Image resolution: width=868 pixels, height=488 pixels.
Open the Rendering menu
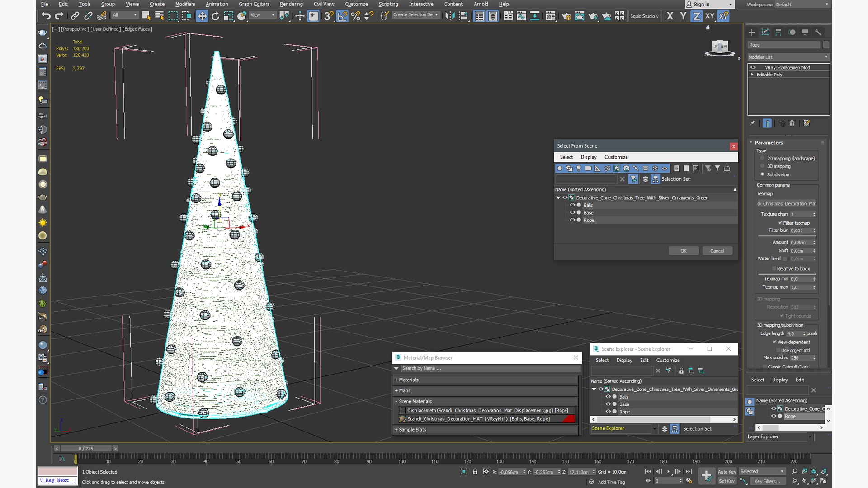click(x=291, y=4)
